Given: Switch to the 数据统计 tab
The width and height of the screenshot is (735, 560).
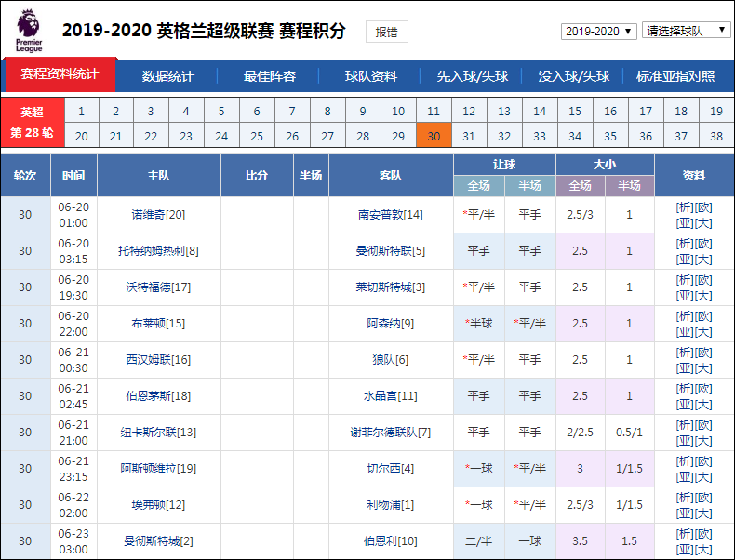Looking at the screenshot, I should point(167,76).
